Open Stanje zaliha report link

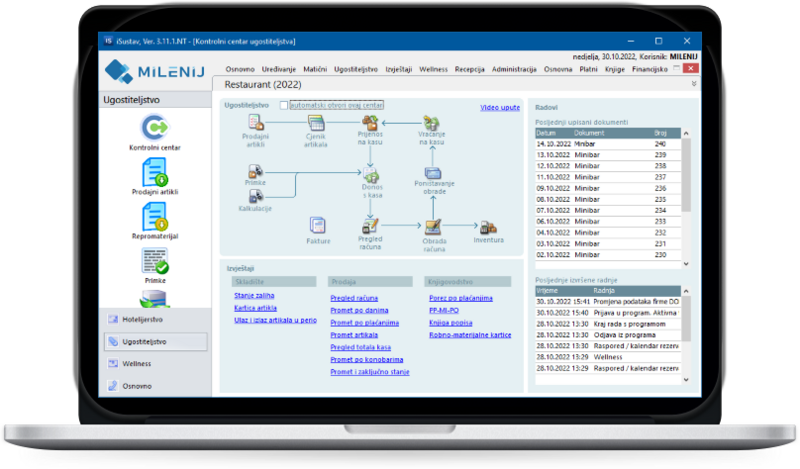(254, 296)
